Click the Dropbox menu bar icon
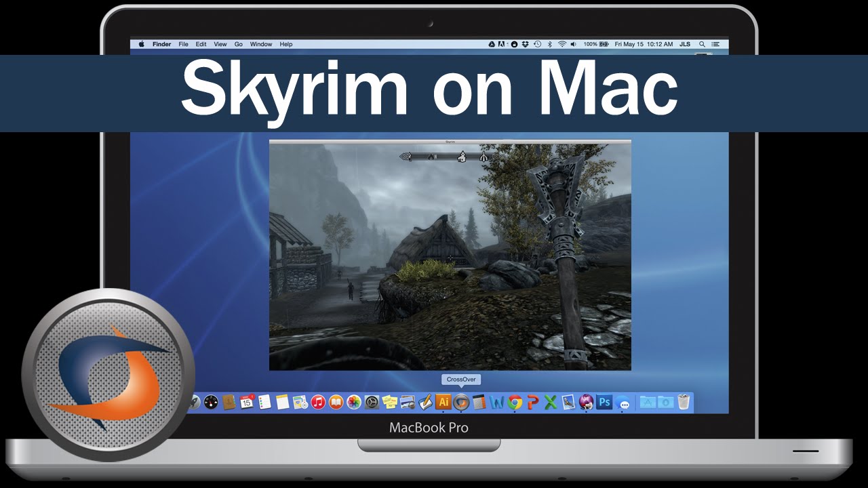868x488 pixels. (x=526, y=44)
